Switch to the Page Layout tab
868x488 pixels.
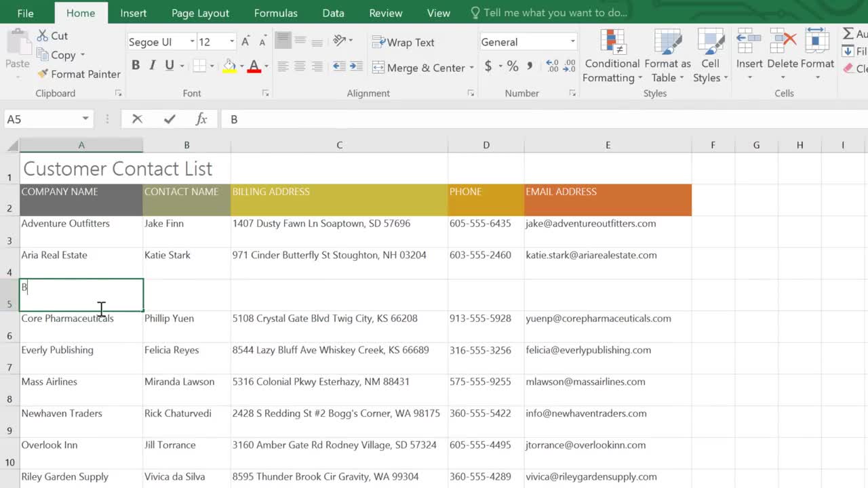[200, 13]
